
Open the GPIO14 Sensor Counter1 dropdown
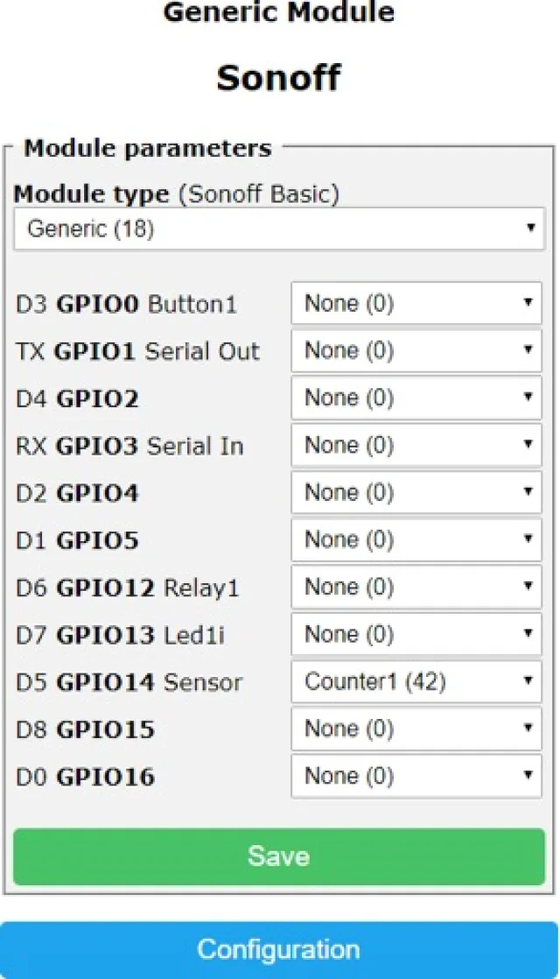(416, 682)
